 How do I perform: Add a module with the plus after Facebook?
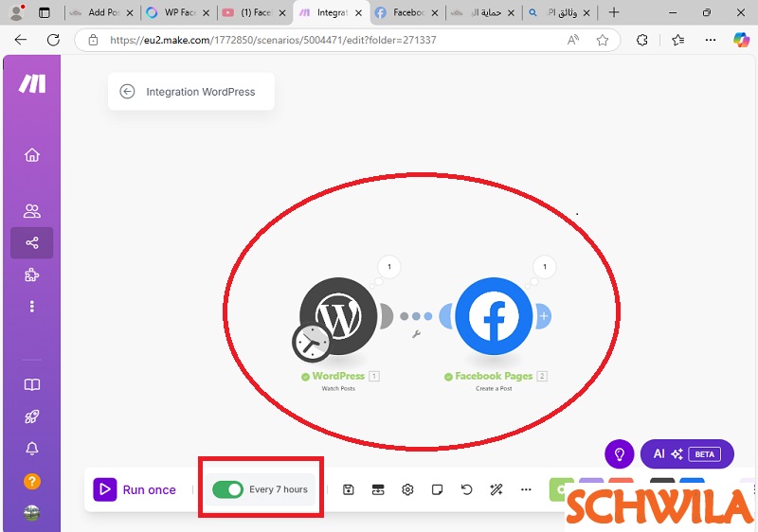tap(544, 316)
